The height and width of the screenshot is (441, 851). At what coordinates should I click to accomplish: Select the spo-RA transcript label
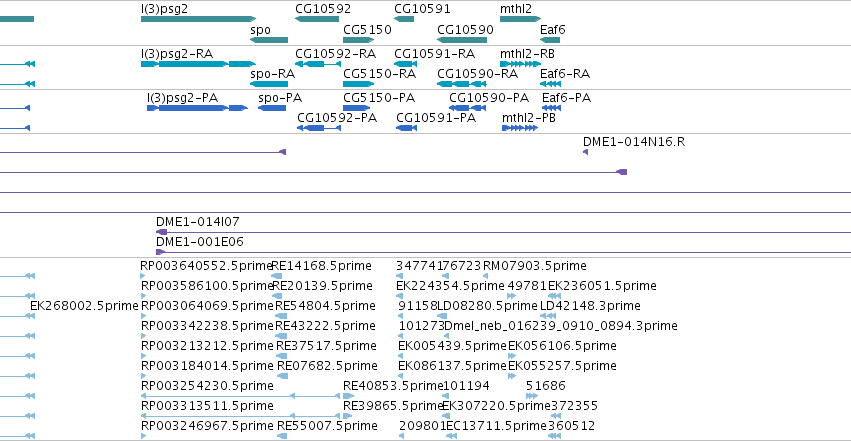tap(272, 74)
